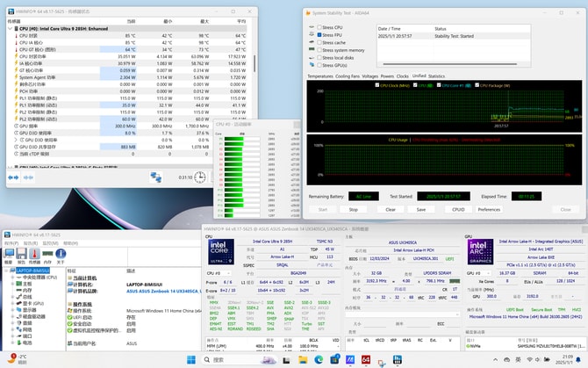Open the Sensors (传感器) thermometer icon

[x=35, y=254]
